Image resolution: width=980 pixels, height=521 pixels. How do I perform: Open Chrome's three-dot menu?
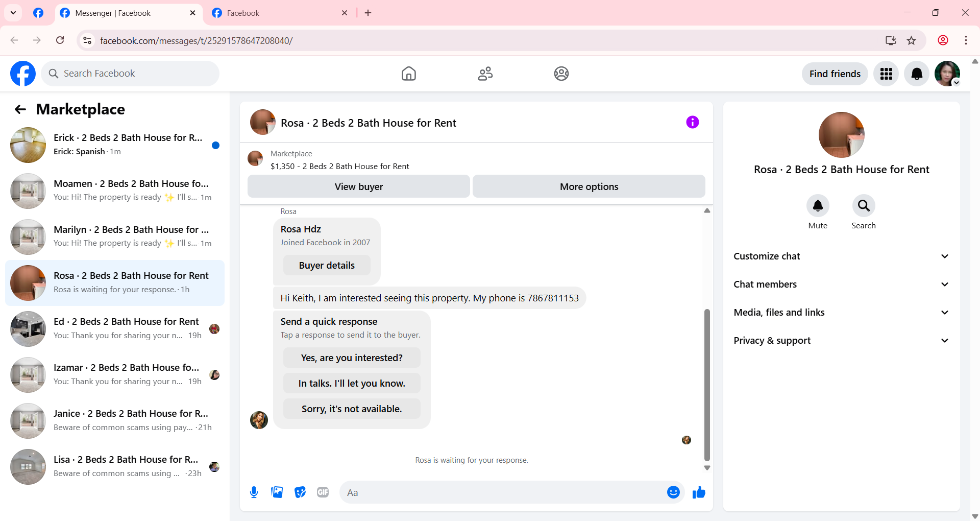(x=966, y=40)
